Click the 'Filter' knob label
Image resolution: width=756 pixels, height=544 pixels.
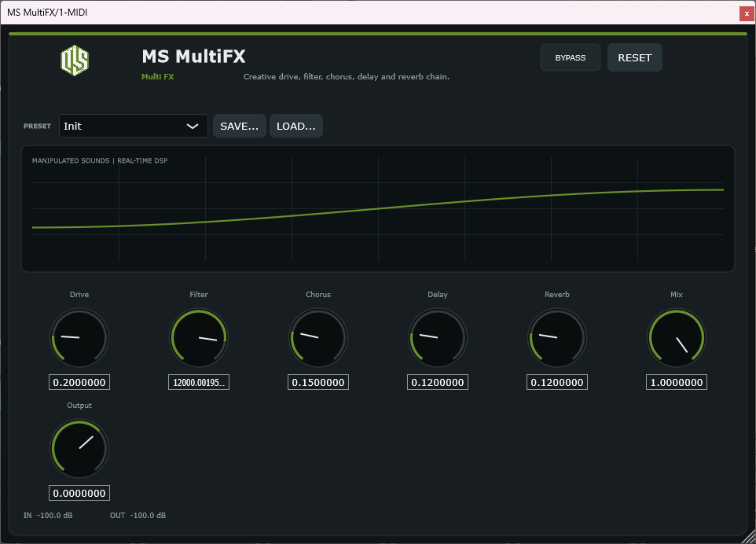point(199,295)
